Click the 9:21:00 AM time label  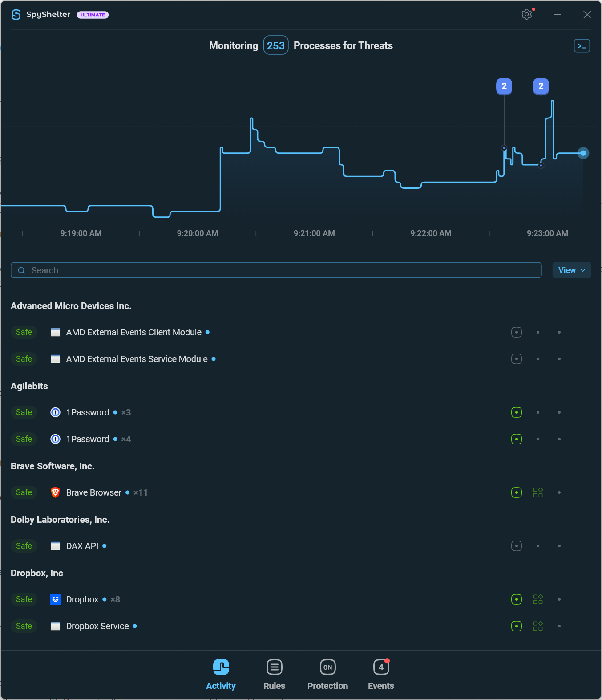coord(314,233)
